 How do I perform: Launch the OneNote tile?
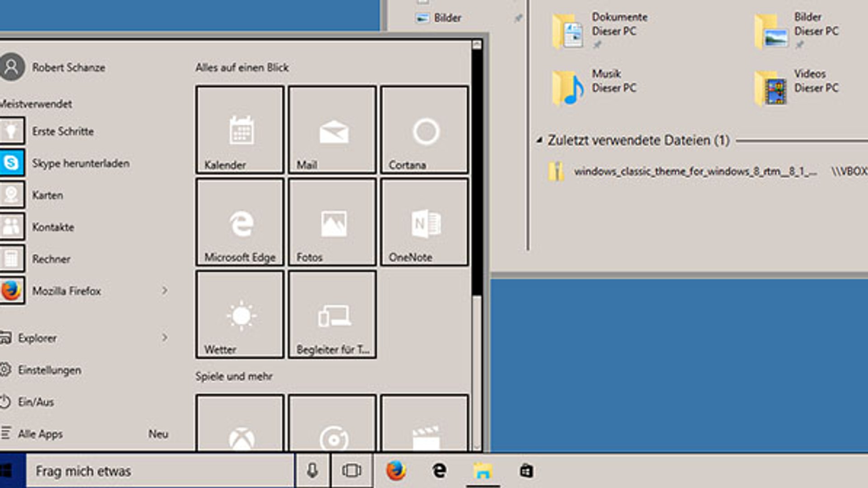(x=425, y=222)
